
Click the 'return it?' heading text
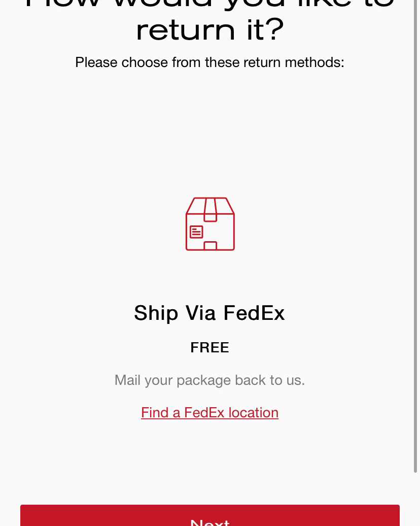tap(210, 30)
